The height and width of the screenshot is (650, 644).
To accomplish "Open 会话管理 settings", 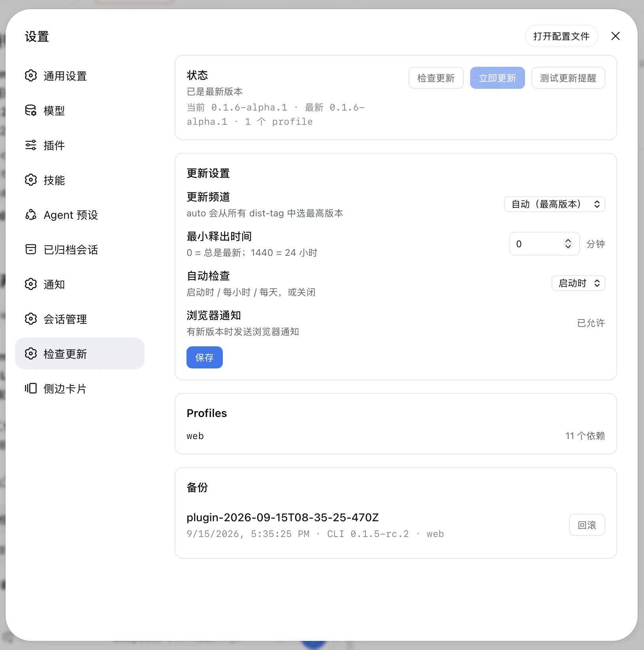I will click(x=80, y=319).
